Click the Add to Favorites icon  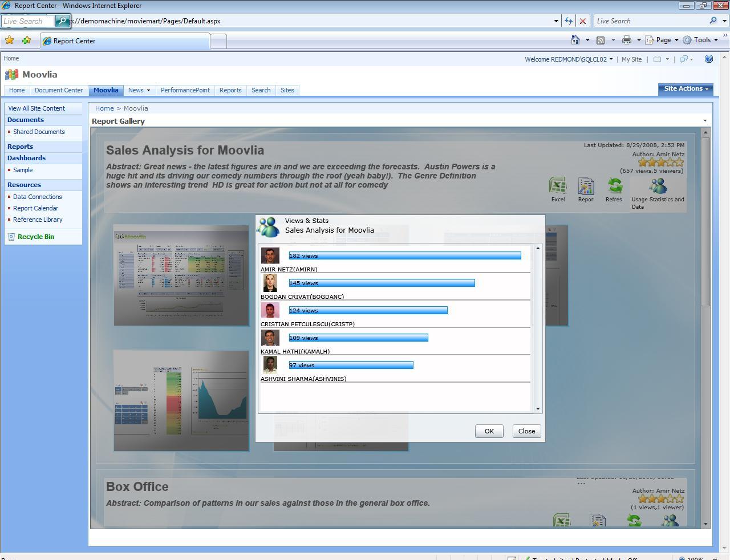tap(26, 40)
